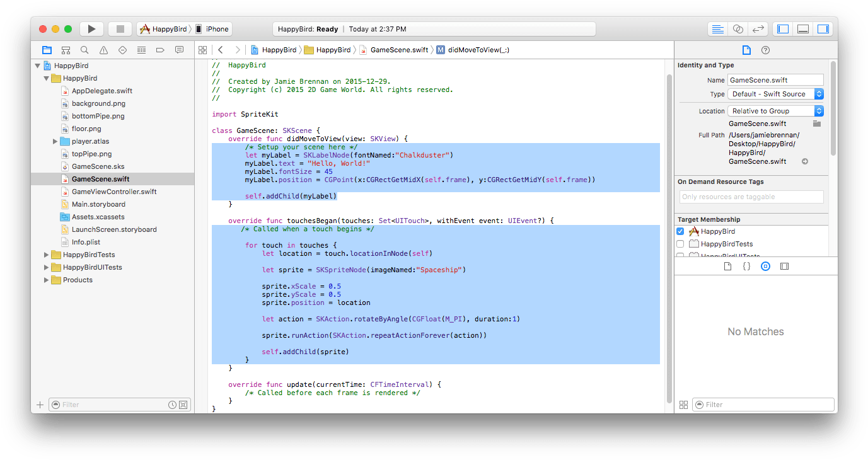Click the Stop button in toolbar
The image size is (868, 460).
coord(120,29)
